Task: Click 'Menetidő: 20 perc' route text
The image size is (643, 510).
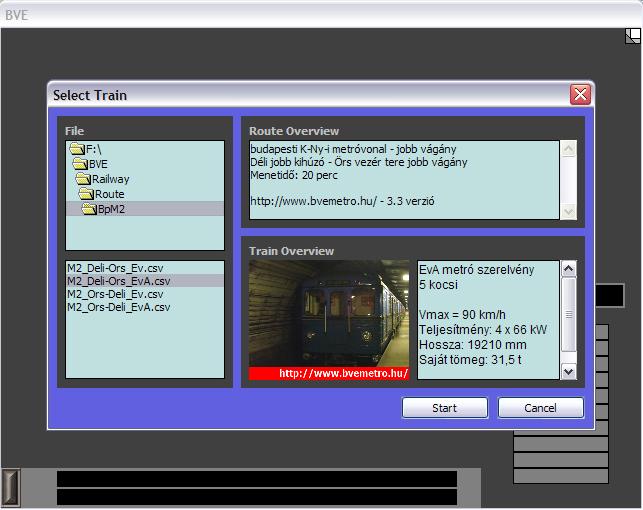Action: (x=294, y=175)
